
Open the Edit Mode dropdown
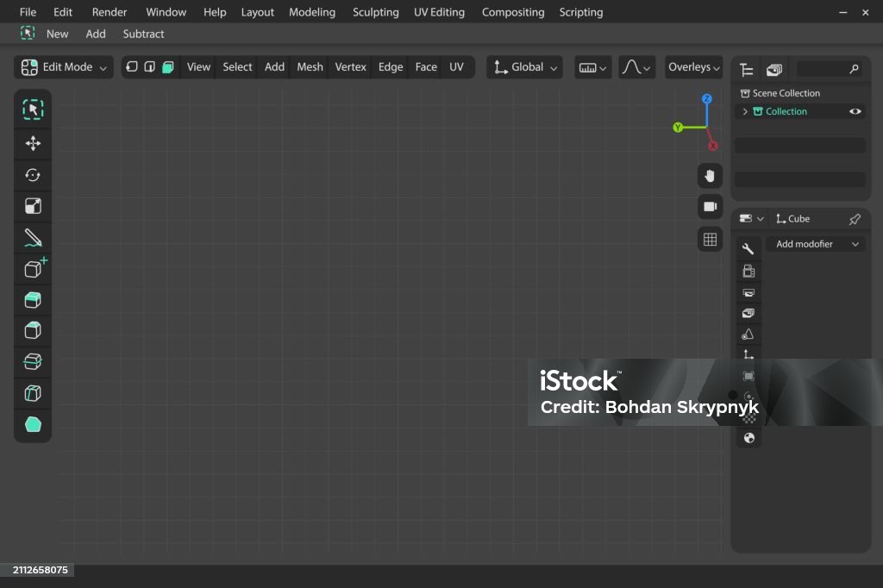63,67
